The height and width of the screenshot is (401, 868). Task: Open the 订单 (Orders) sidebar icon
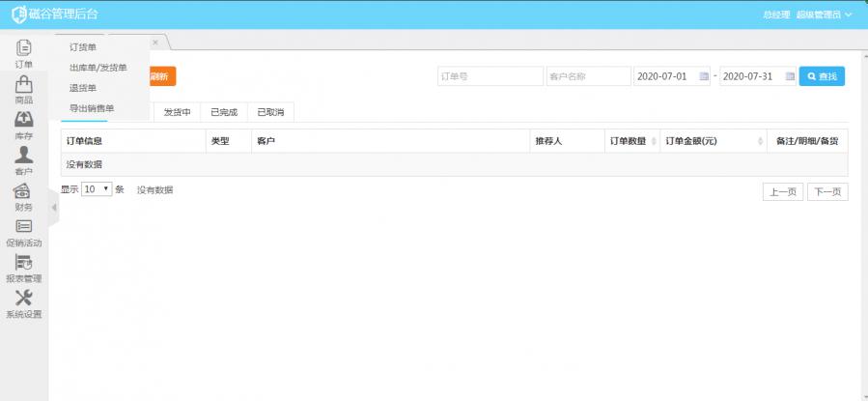24,49
